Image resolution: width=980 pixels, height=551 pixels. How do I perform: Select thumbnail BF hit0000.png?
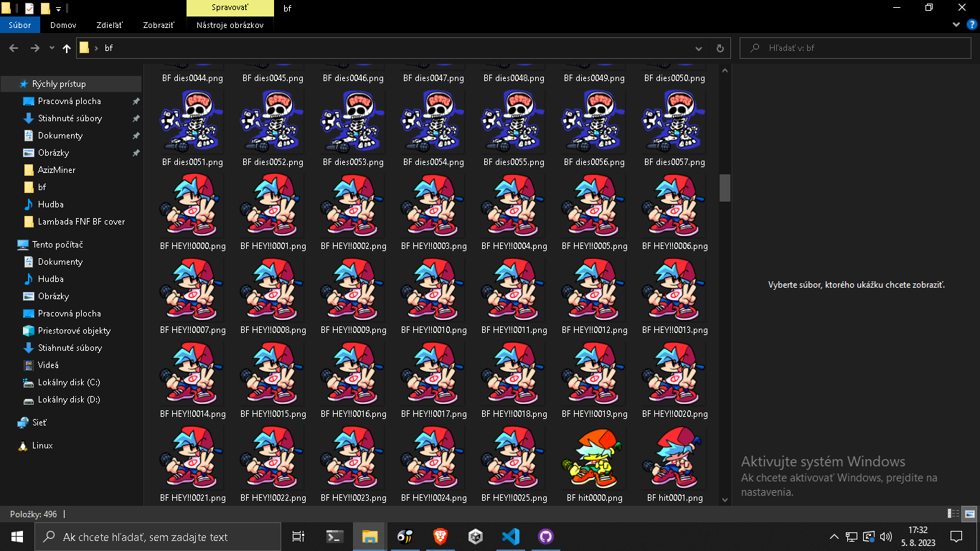pos(594,458)
